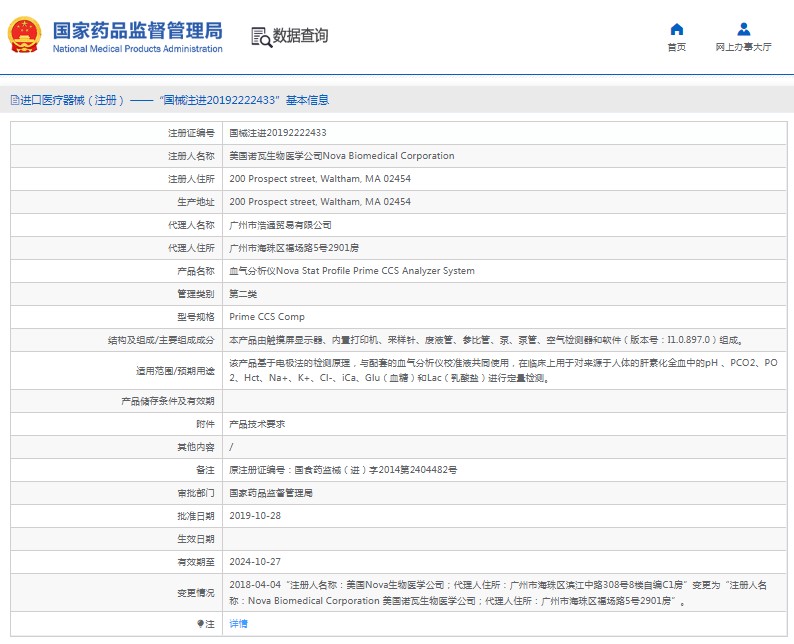The image size is (794, 644).
Task: Click the lightbulb icon beside 注
Action: (x=201, y=624)
